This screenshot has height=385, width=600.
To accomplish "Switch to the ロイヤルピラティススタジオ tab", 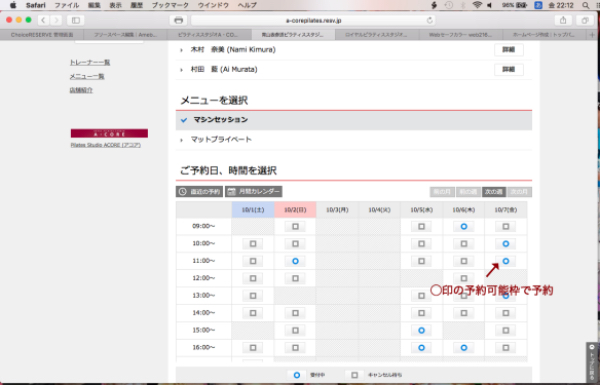I will [377, 35].
